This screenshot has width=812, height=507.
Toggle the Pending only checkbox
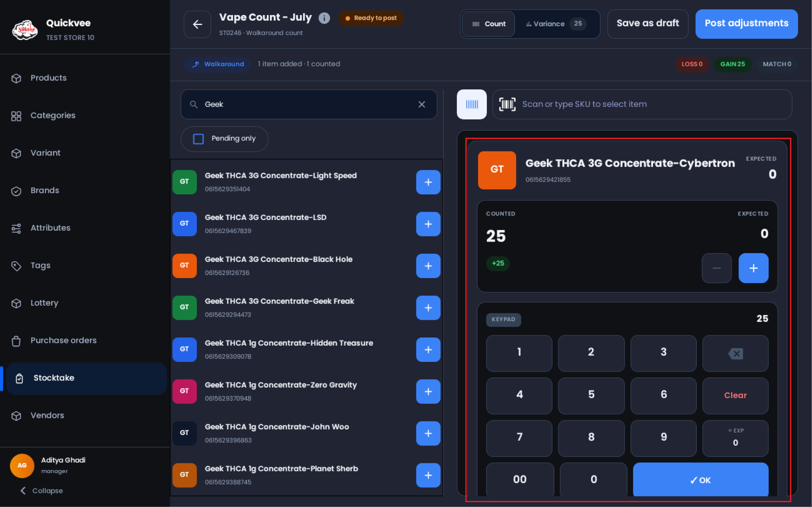click(199, 139)
